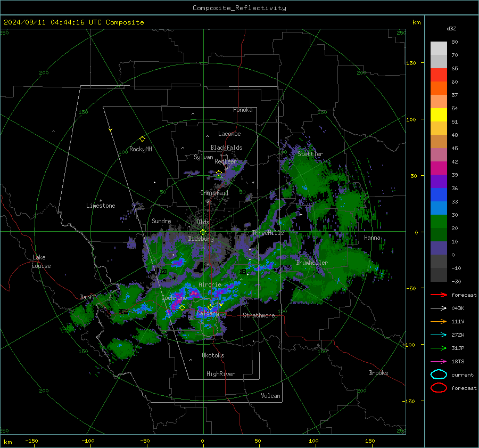479x448 pixels.
Task: Click the Ponoka label
Action: pos(243,110)
